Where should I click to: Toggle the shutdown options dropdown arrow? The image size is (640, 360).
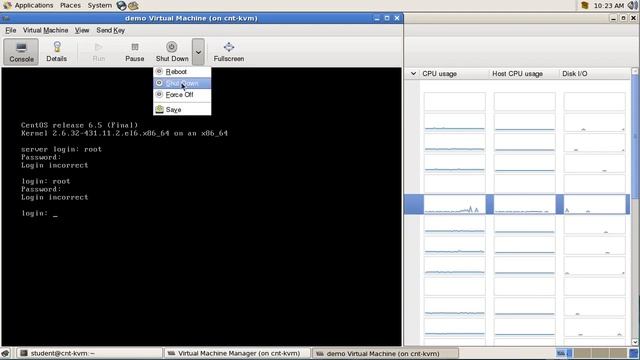tap(198, 52)
